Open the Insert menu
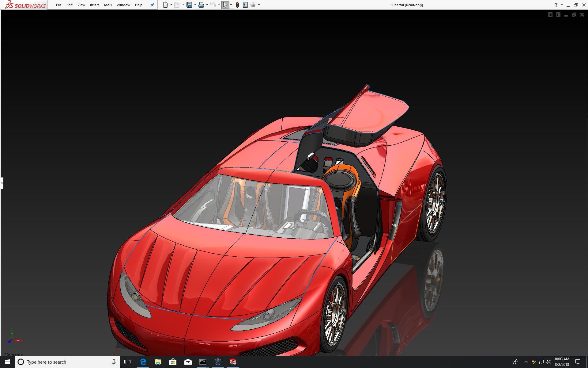Image resolution: width=588 pixels, height=368 pixels. coord(94,5)
